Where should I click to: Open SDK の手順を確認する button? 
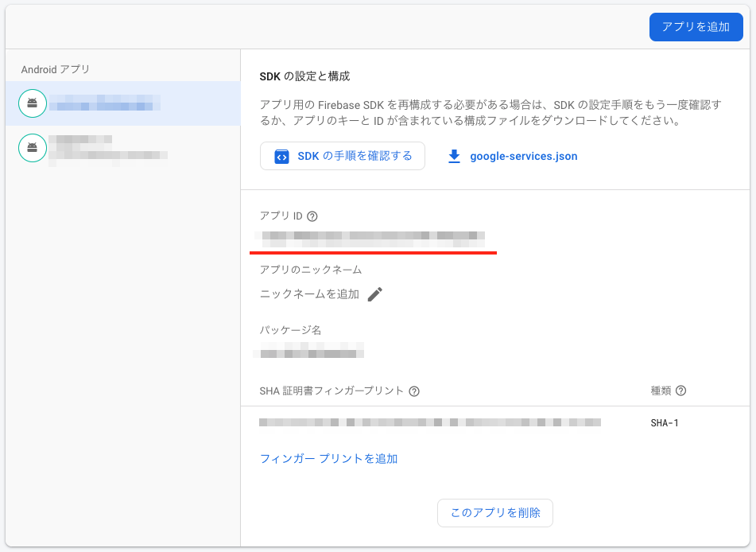point(343,156)
